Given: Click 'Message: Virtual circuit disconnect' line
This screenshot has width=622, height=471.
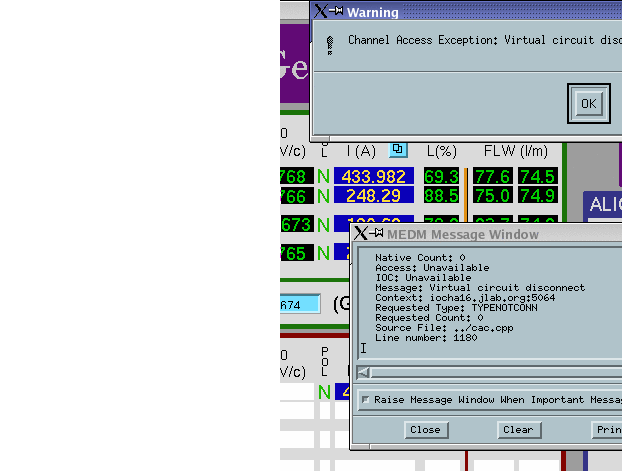Looking at the screenshot, I should [x=480, y=288].
